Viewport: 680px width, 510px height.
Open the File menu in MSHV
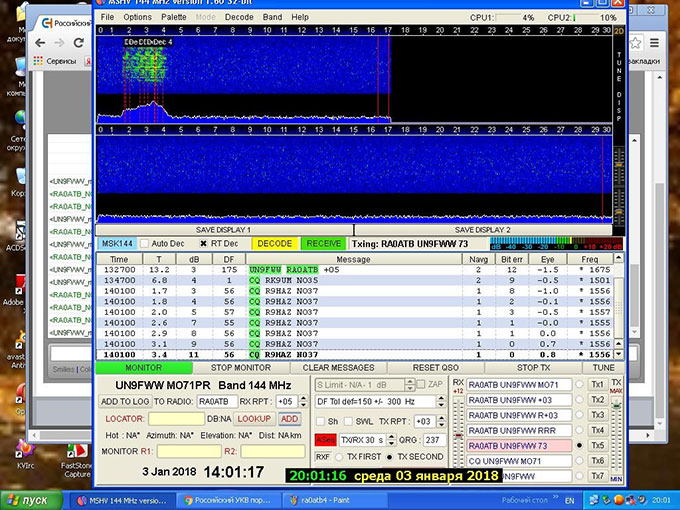(x=107, y=17)
